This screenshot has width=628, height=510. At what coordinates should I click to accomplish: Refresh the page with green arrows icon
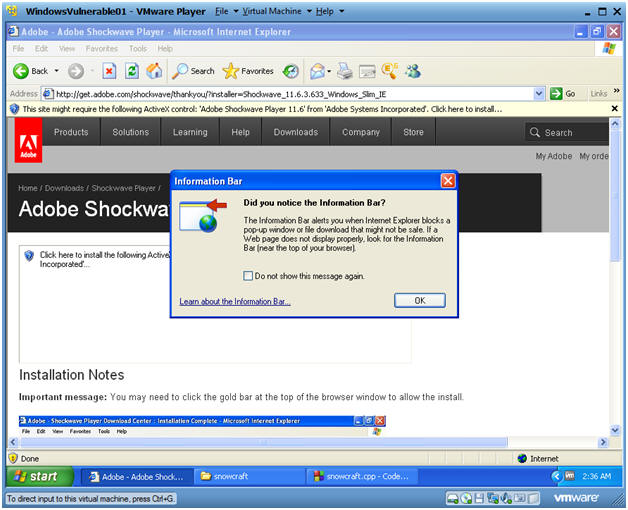click(x=132, y=71)
